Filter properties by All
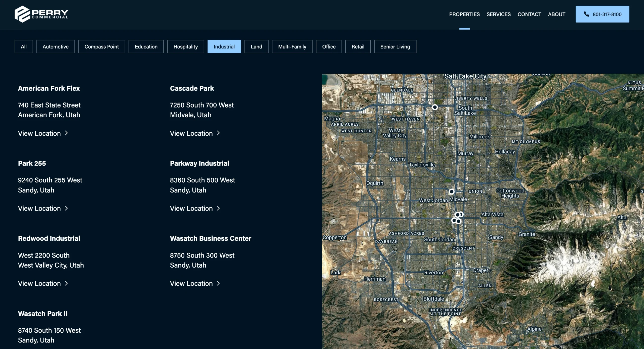644x349 pixels. tap(24, 46)
